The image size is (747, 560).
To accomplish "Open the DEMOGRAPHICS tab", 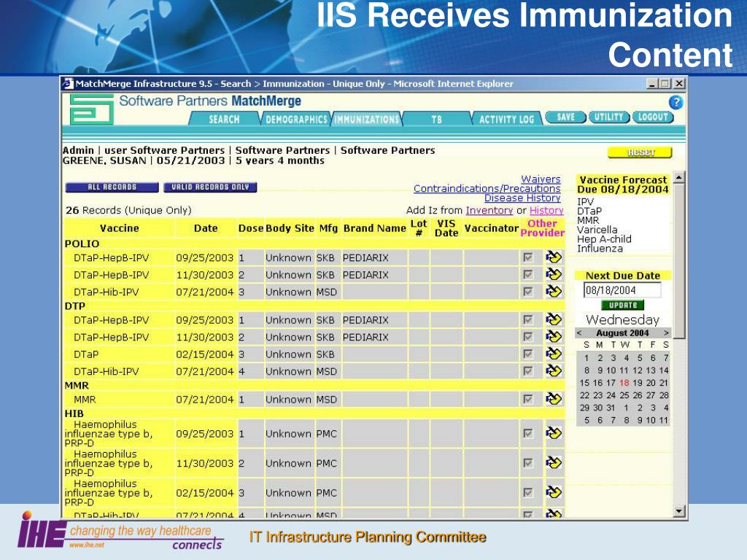I will (296, 119).
